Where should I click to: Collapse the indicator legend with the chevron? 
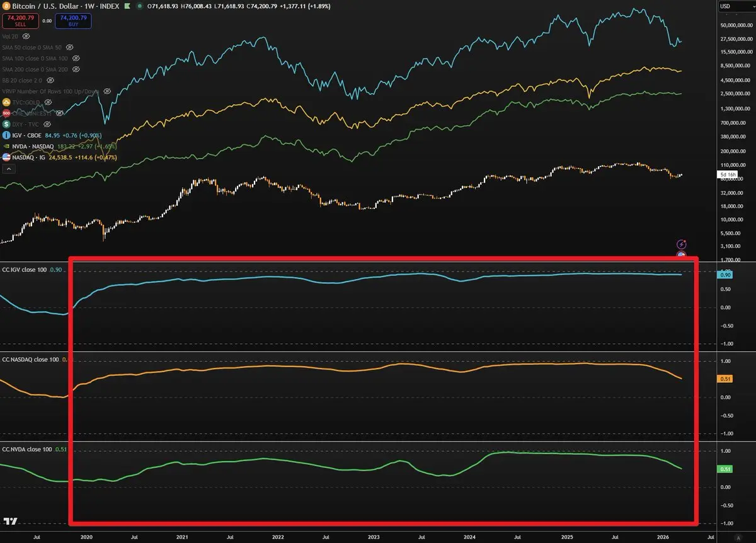pos(9,169)
